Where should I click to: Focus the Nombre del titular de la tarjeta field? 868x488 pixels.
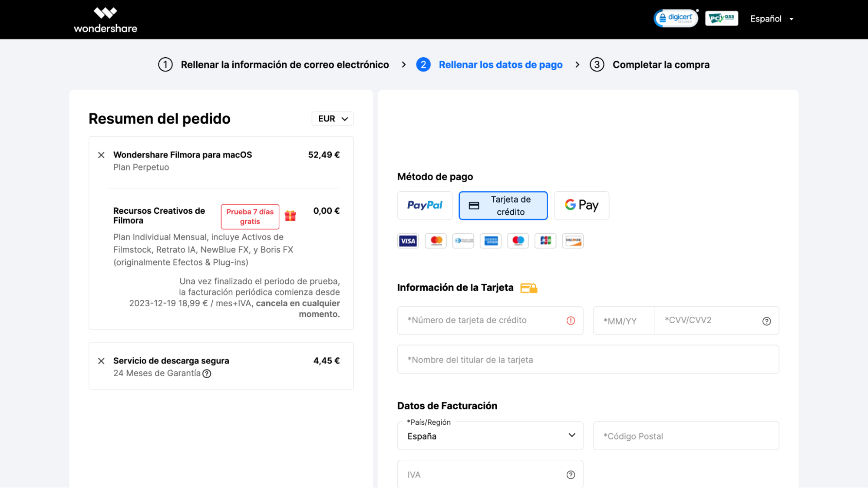(x=588, y=360)
